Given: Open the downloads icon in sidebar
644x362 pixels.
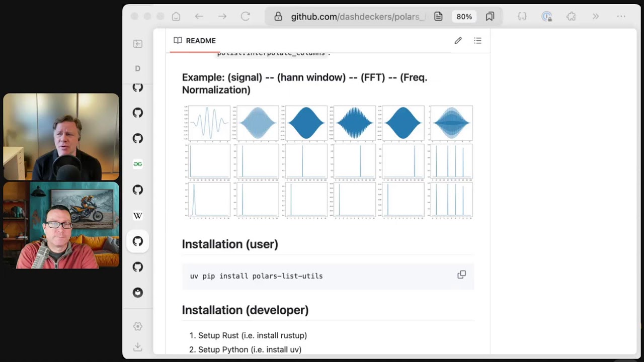Looking at the screenshot, I should (x=137, y=347).
